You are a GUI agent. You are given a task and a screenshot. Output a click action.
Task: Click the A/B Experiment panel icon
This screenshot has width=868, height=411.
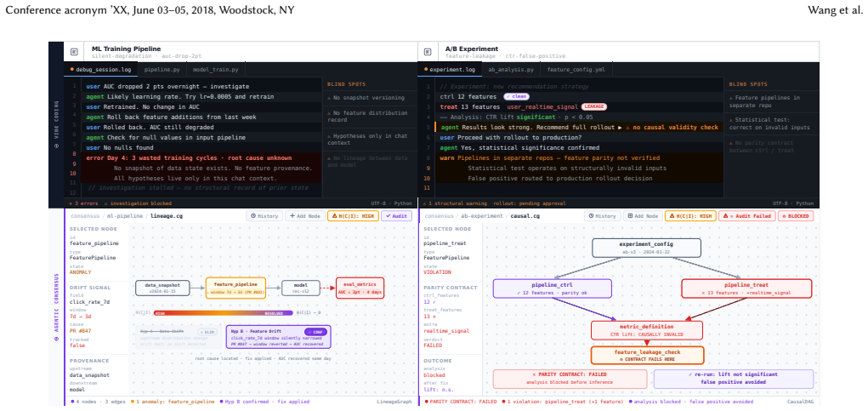[x=428, y=52]
